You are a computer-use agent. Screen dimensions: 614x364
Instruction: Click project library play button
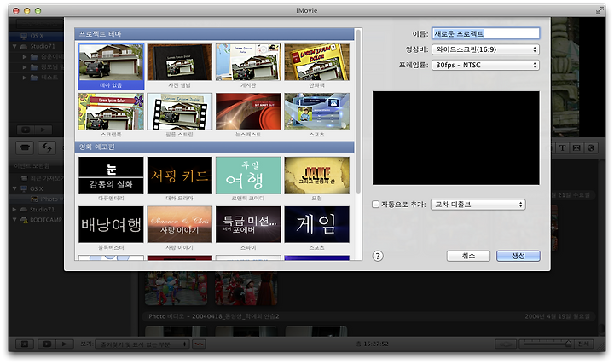pyautogui.click(x=43, y=130)
